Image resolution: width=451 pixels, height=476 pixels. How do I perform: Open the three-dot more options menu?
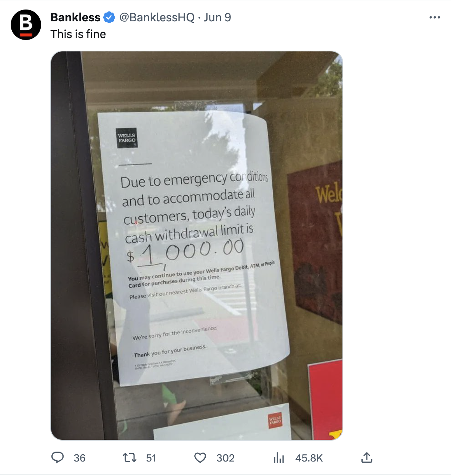point(435,18)
